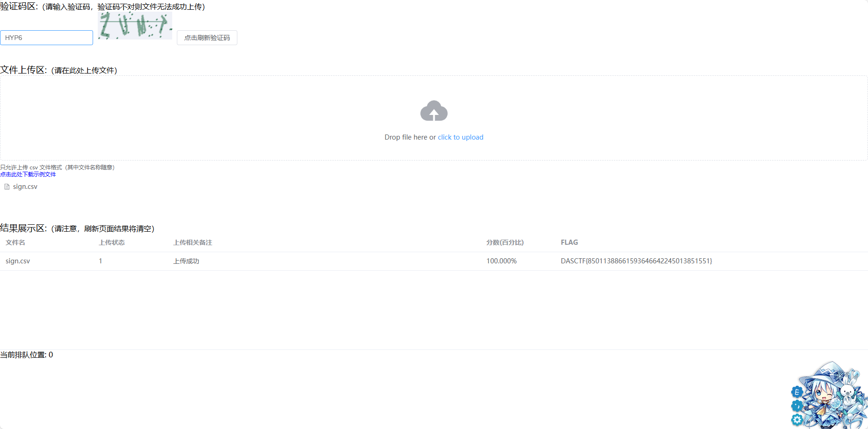Viewport: 868px width, 429px height.
Task: Click the 结果展示区 section heading
Action: click(x=24, y=228)
